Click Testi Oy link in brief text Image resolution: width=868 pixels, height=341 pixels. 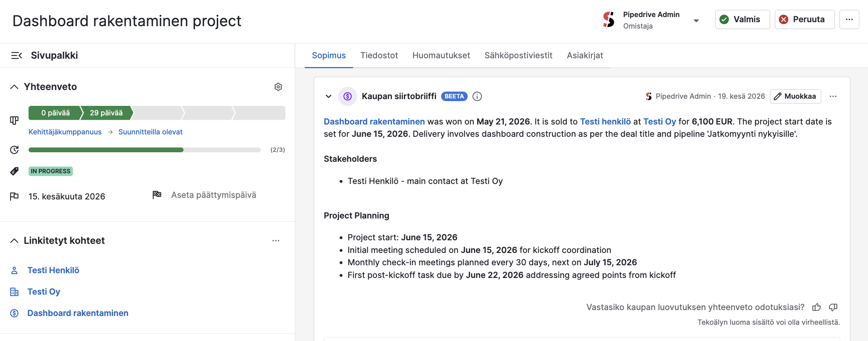pos(660,122)
